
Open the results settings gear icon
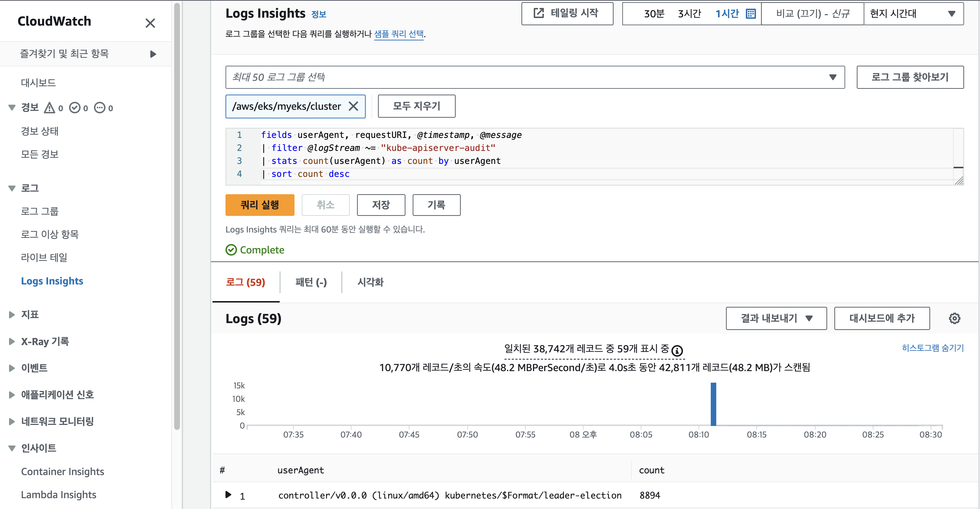954,318
